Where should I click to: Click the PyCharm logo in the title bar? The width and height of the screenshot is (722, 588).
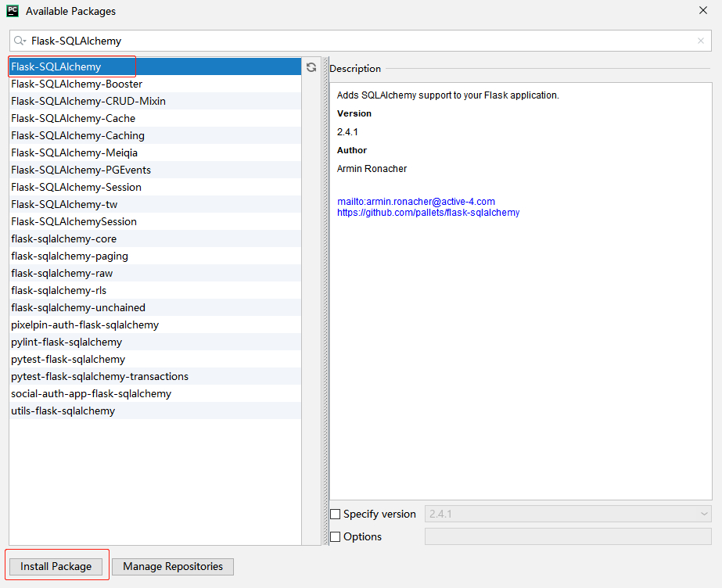point(13,11)
